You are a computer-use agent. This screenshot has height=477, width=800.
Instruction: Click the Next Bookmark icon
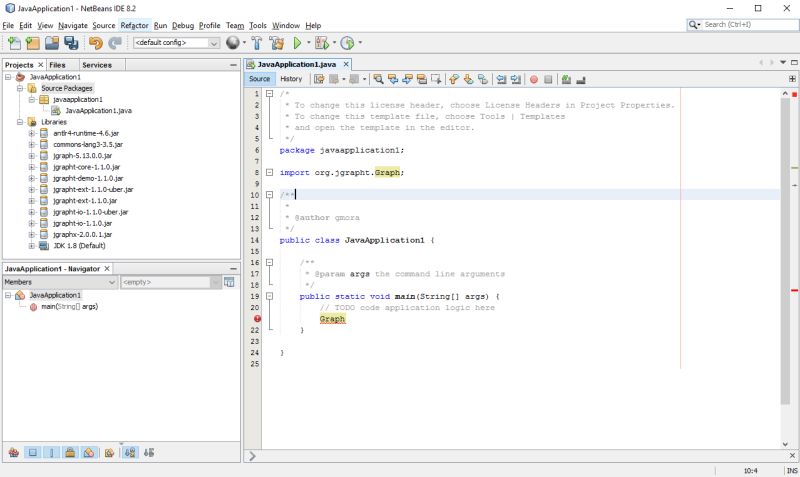point(468,79)
